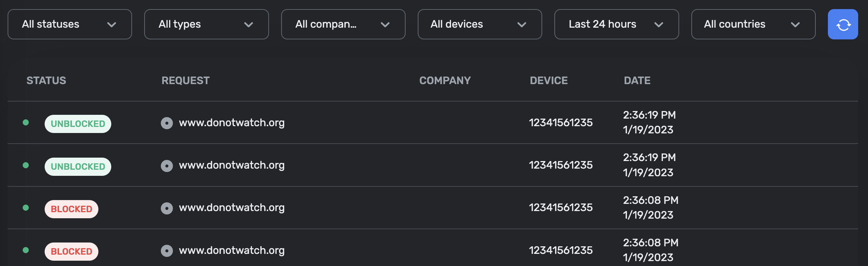Select the UNBLOCKED badge on the first row

pos(78,123)
